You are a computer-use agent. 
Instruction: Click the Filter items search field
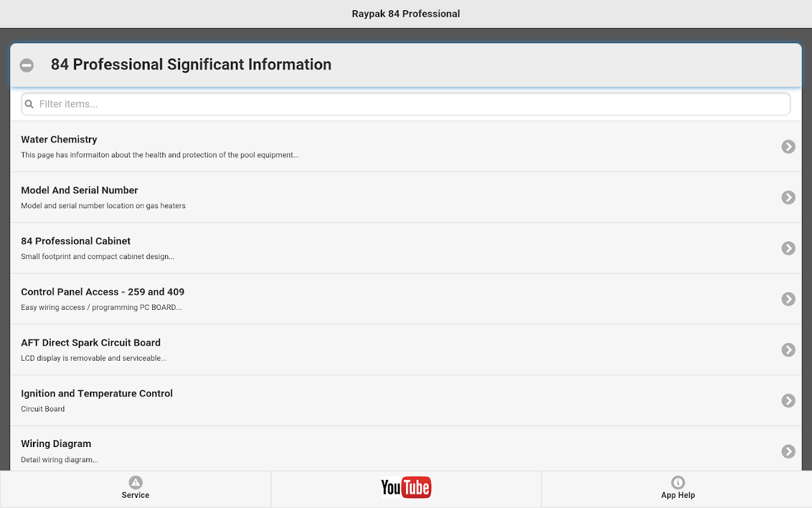coord(406,104)
